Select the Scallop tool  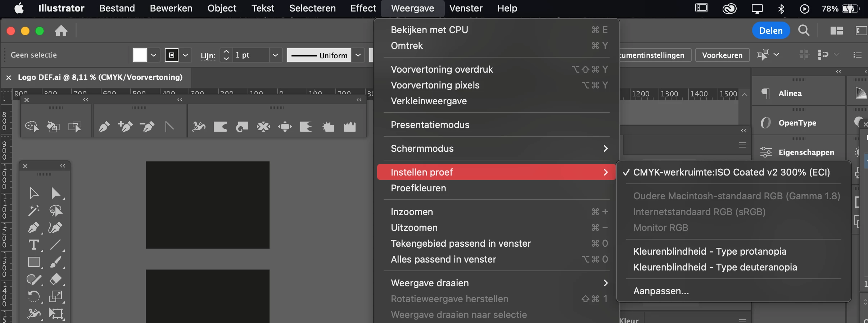point(306,127)
